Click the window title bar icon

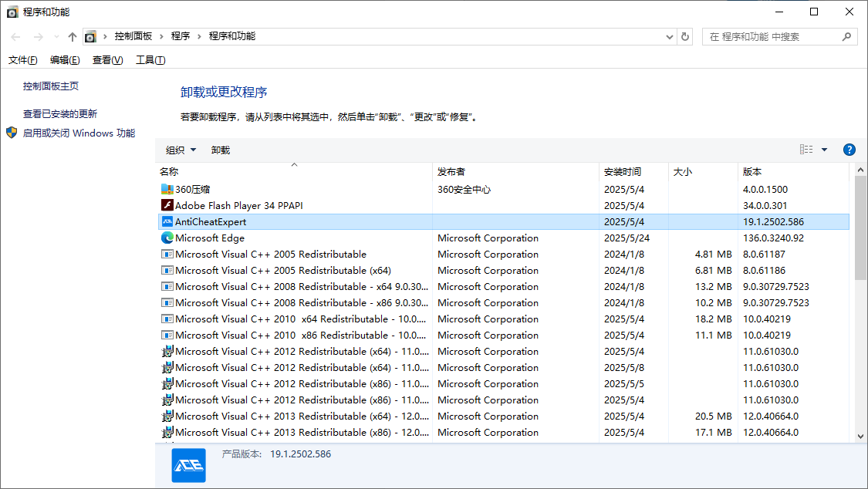tap(12, 12)
